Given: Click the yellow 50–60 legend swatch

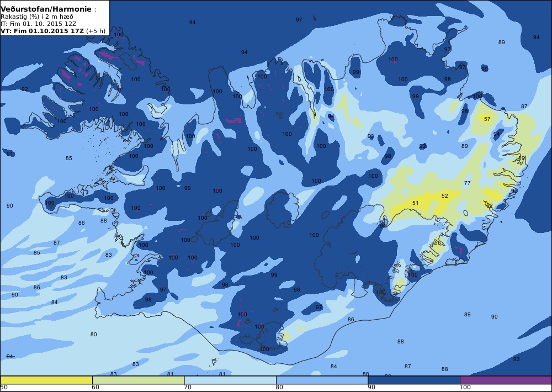Looking at the screenshot, I should (x=46, y=380).
